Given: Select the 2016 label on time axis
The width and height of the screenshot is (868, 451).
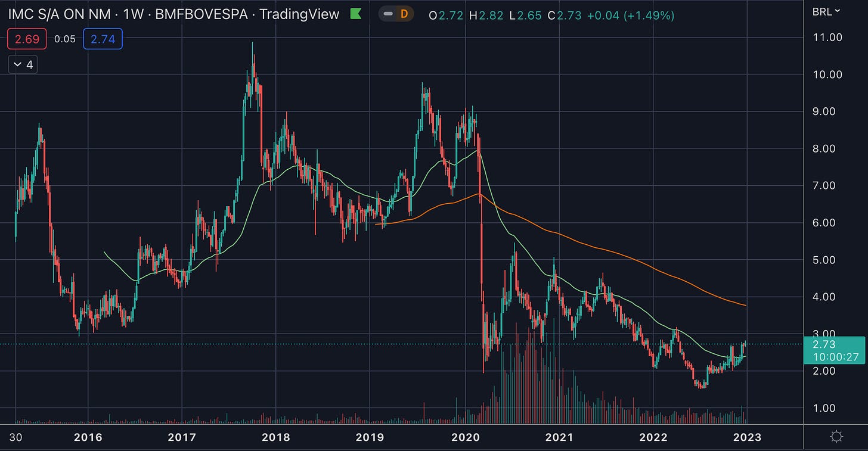Looking at the screenshot, I should click(x=88, y=437).
